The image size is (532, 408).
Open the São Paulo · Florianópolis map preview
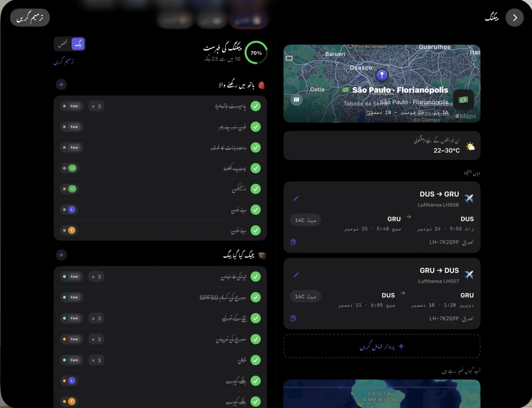coord(382,84)
